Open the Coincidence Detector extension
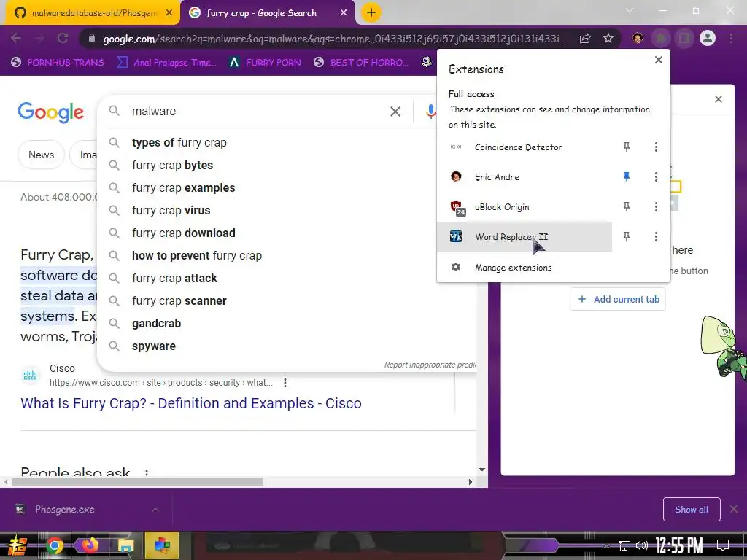Viewport: 747px width, 560px height. coord(525,147)
